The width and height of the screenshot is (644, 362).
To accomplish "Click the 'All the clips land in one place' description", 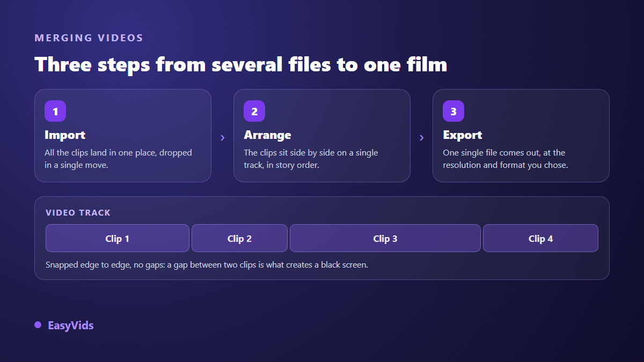I will coord(118,159).
